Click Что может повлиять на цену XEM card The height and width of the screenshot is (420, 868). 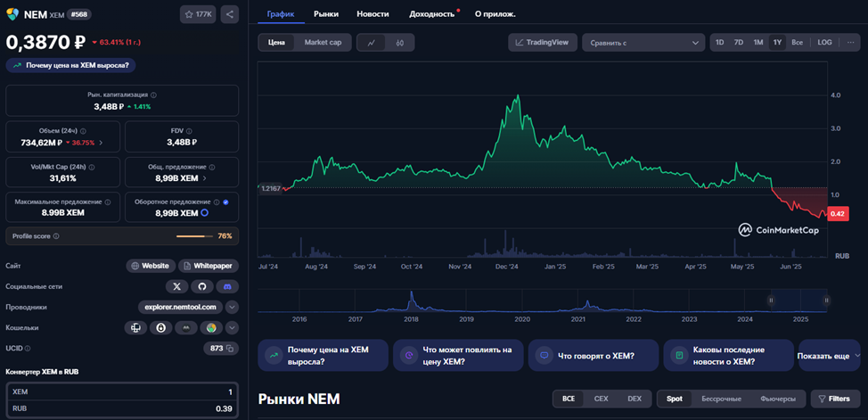pyautogui.click(x=458, y=356)
